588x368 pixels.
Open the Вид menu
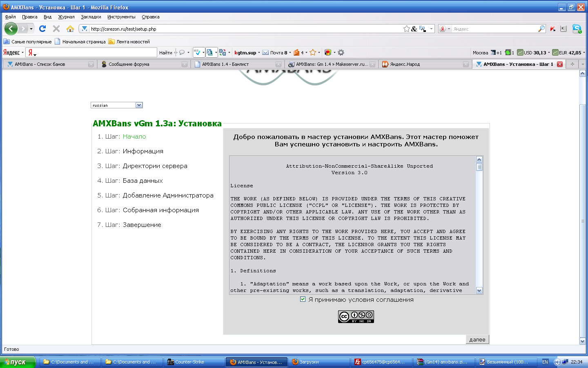[x=48, y=17]
